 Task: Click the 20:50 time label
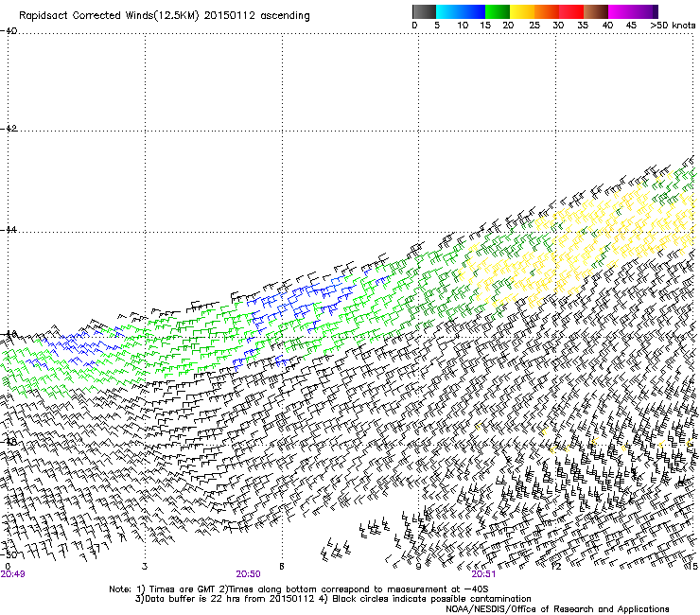click(x=248, y=574)
